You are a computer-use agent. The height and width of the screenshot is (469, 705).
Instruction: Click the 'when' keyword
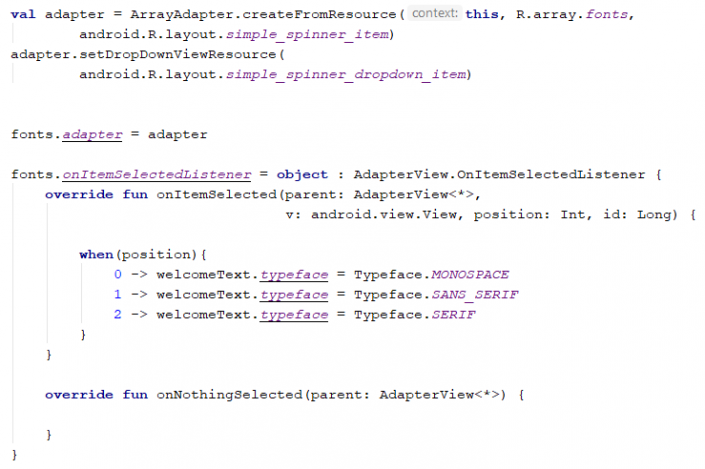pos(96,254)
